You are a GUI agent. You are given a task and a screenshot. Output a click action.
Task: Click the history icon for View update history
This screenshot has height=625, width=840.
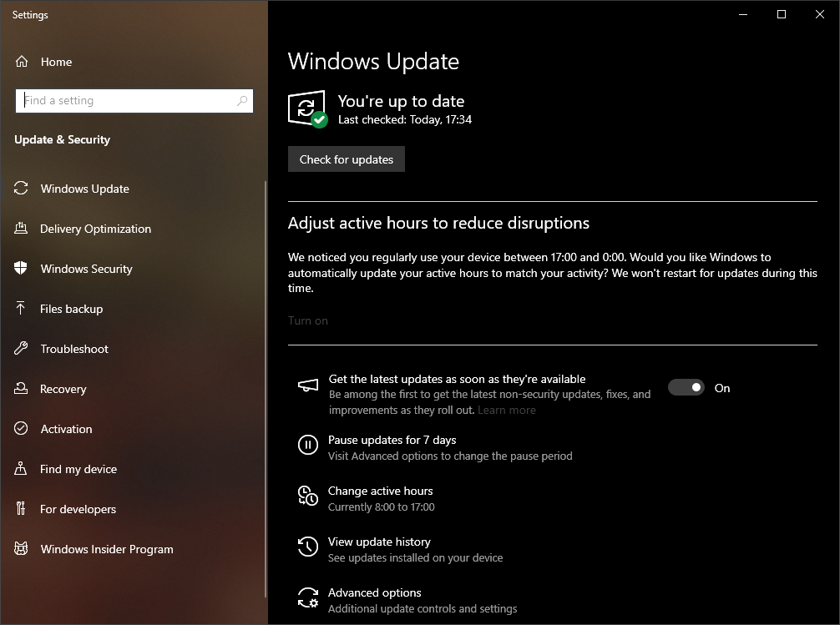click(x=308, y=547)
